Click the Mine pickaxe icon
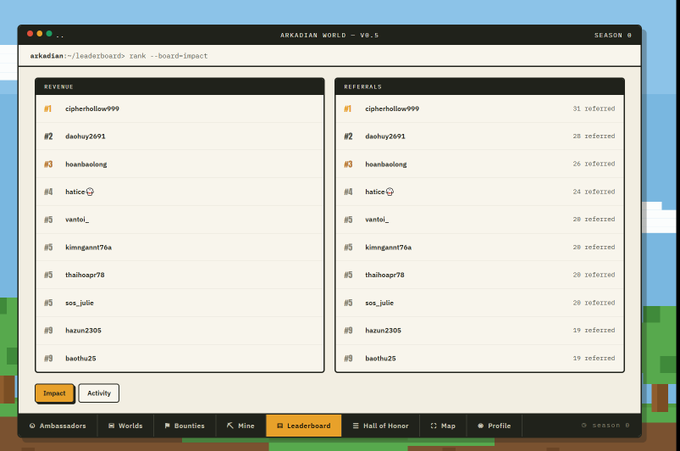Screen dimensions: 680x451 click(230, 425)
